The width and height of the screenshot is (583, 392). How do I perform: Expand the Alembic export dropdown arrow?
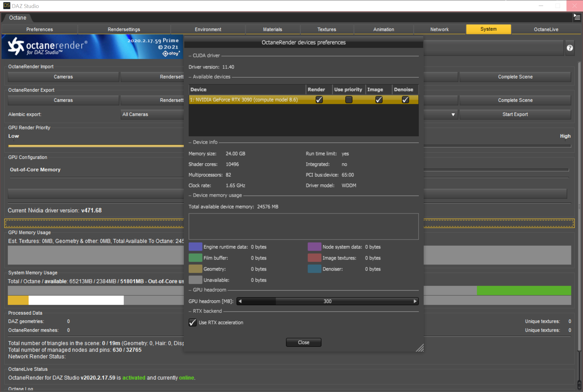tap(453, 114)
